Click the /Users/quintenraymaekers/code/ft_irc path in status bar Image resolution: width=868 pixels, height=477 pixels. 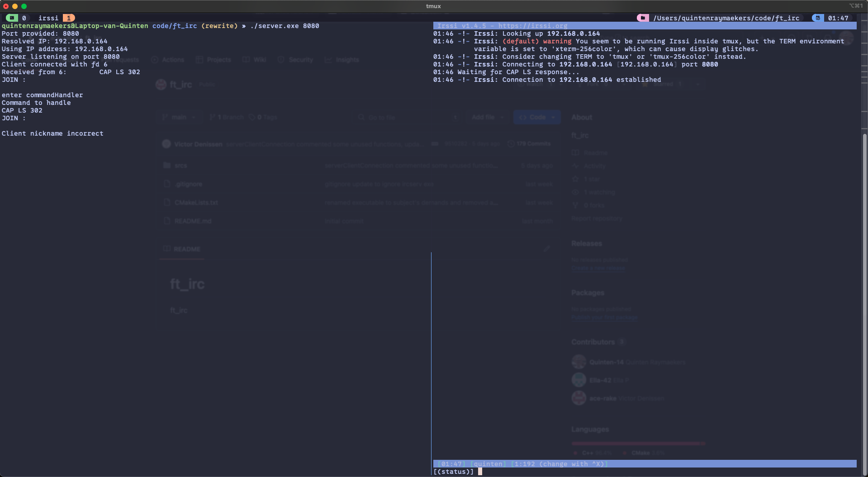(x=726, y=18)
